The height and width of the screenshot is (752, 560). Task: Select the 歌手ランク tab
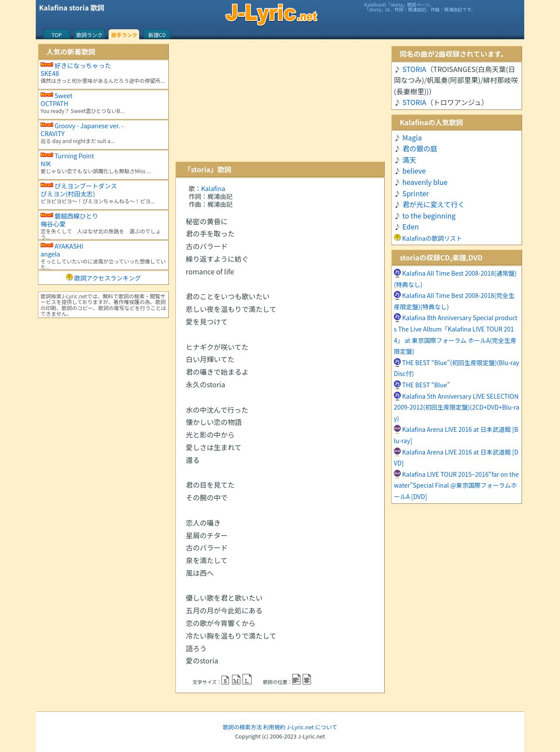tap(124, 34)
